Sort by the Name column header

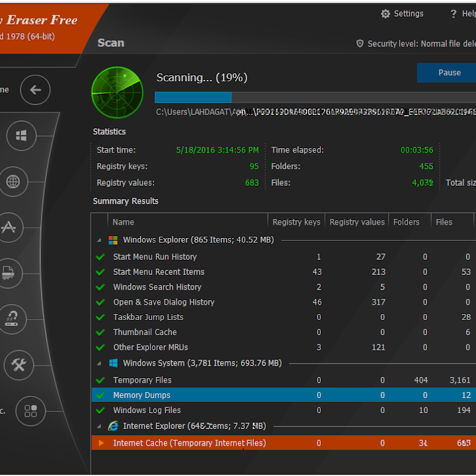[x=188, y=222]
